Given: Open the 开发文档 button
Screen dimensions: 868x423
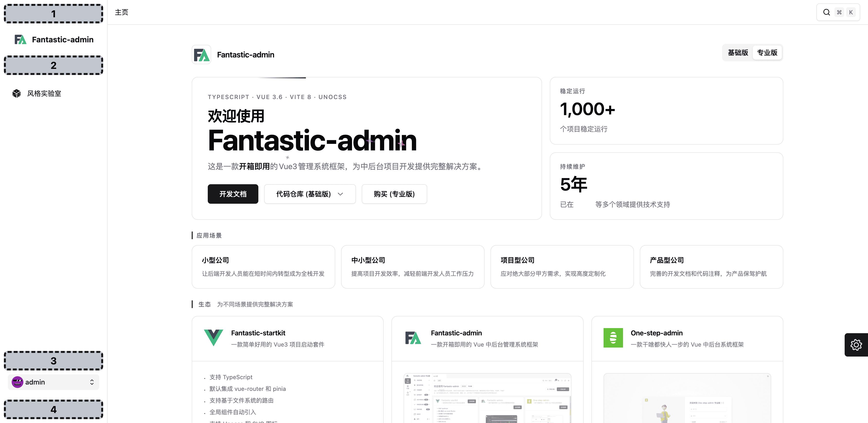Looking at the screenshot, I should click(x=233, y=194).
